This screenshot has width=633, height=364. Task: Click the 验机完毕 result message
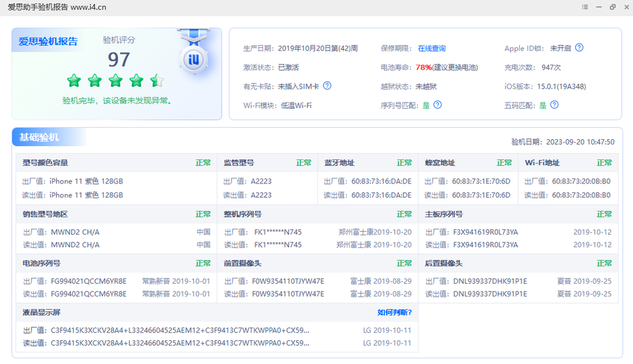(x=117, y=100)
